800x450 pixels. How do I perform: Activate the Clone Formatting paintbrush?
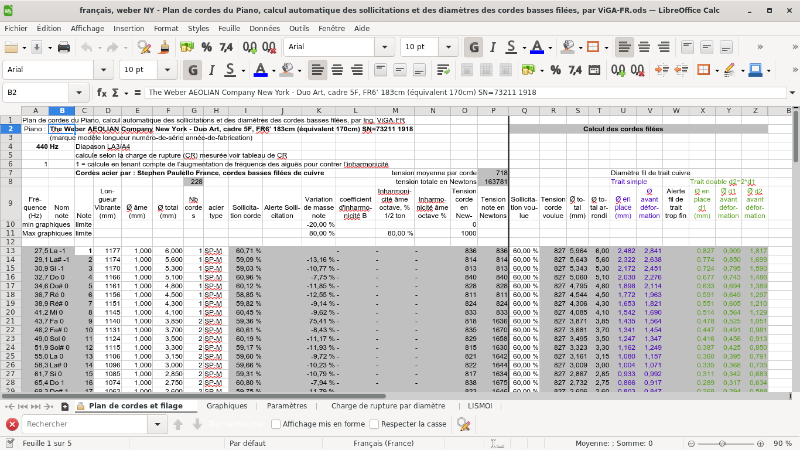tap(163, 47)
